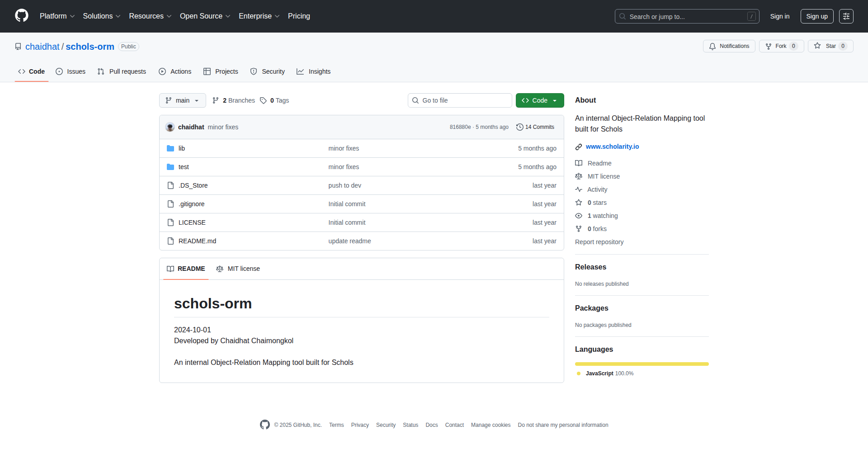Screen dimensions: 868x449
Task: Click the file icon beside LICENSE
Action: (x=170, y=222)
